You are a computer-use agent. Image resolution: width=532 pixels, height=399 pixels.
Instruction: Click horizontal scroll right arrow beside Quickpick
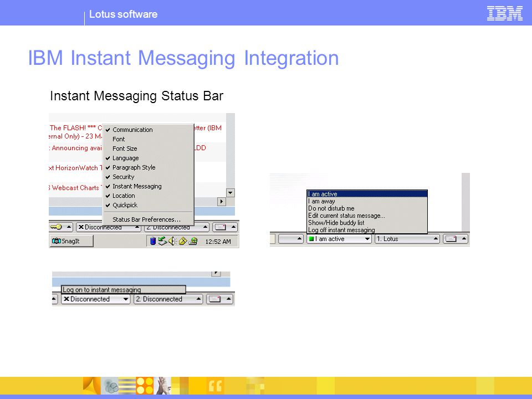tap(221, 202)
